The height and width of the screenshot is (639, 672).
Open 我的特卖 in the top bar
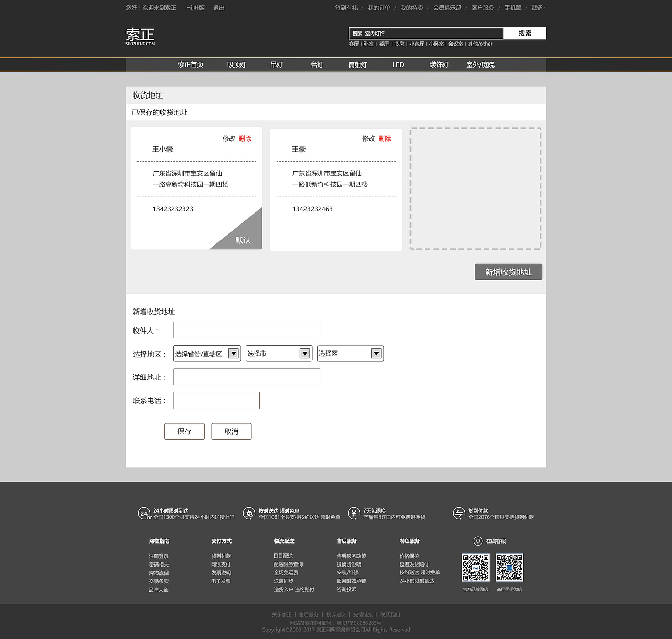click(x=412, y=8)
